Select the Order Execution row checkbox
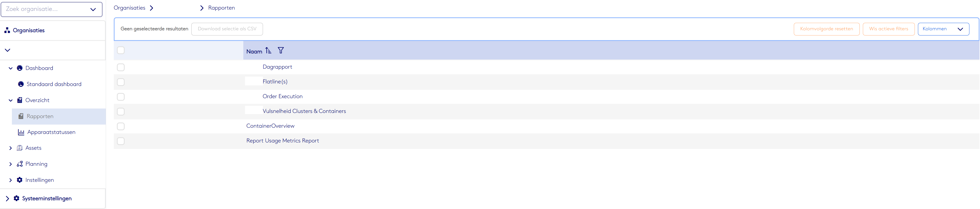The image size is (980, 209). tap(120, 97)
